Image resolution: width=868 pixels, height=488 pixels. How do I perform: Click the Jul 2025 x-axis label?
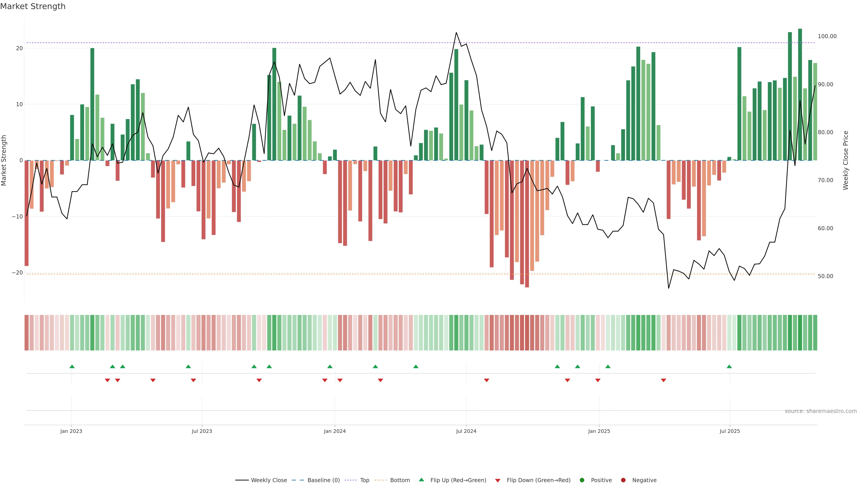pos(729,431)
